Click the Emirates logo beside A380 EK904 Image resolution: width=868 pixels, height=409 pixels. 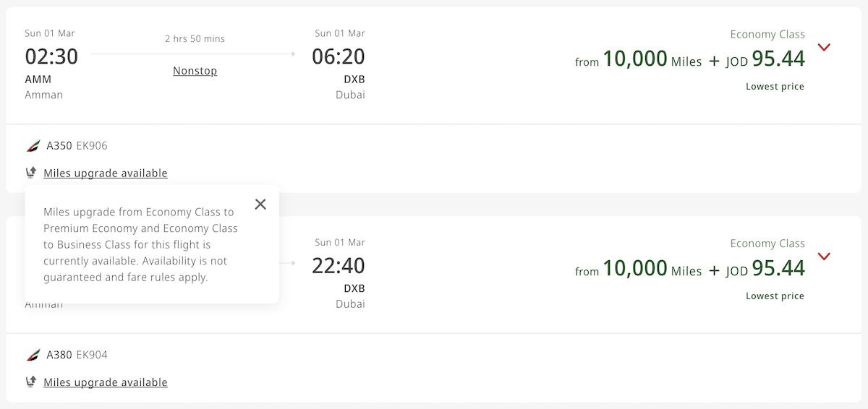pyautogui.click(x=33, y=355)
